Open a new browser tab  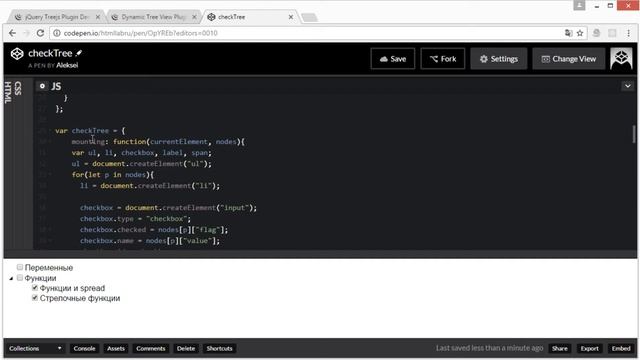[x=309, y=18]
